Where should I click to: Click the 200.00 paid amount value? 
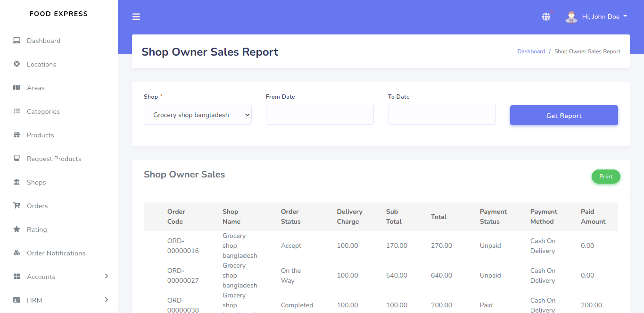(592, 305)
